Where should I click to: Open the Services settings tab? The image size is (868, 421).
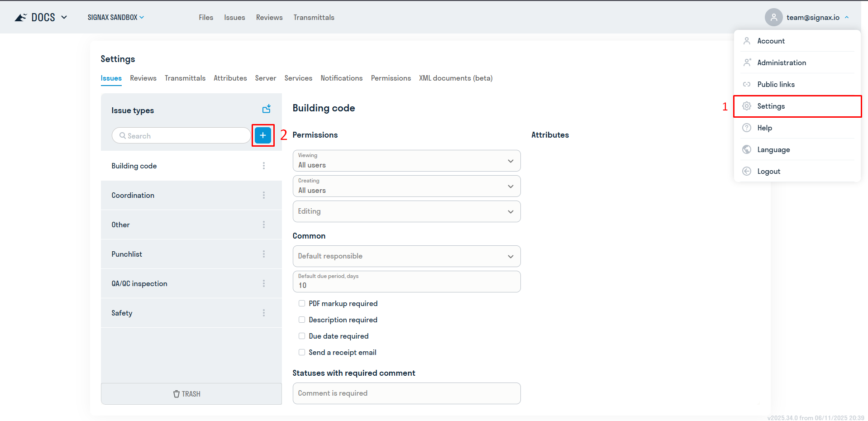coord(298,78)
